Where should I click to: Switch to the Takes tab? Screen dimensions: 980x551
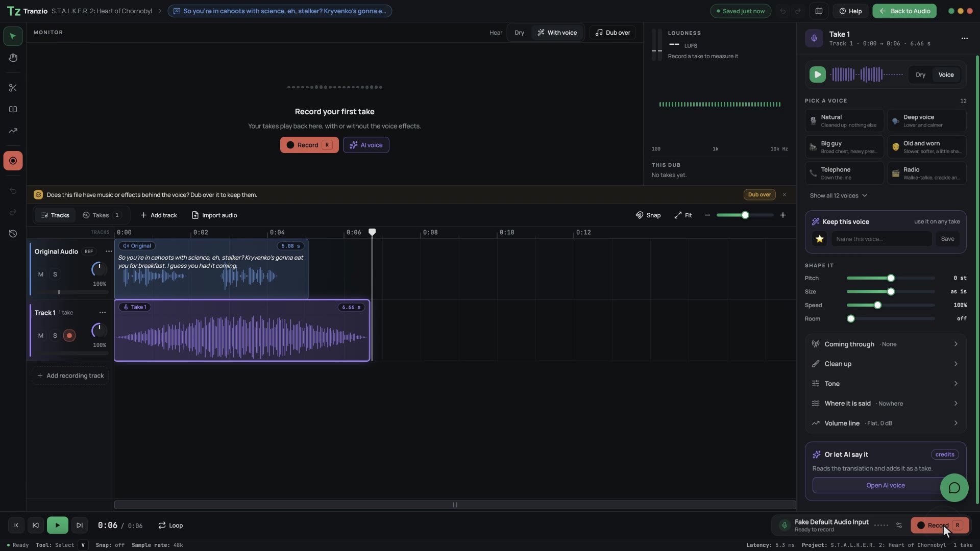[x=102, y=215]
